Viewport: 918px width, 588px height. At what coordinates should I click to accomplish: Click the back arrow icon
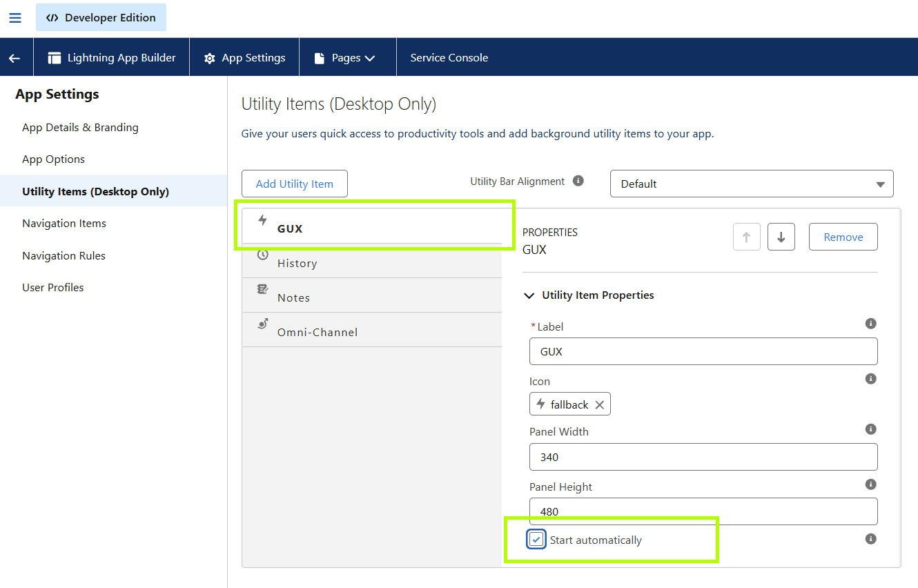coord(14,58)
